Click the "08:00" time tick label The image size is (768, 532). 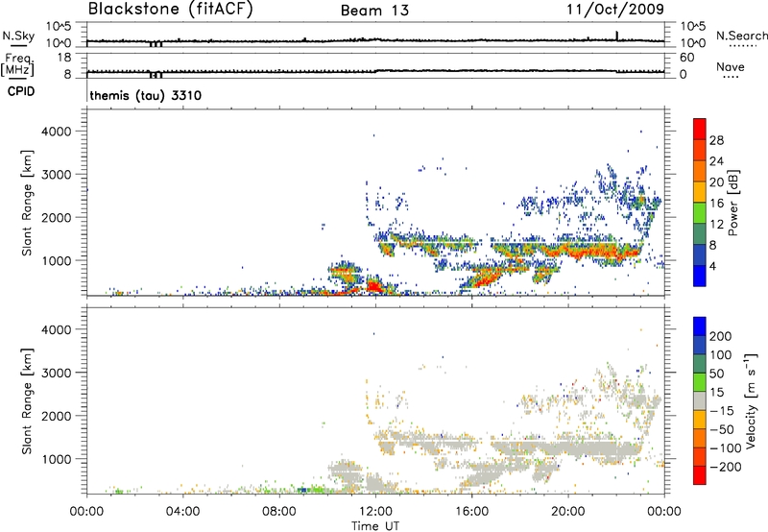[x=279, y=512]
